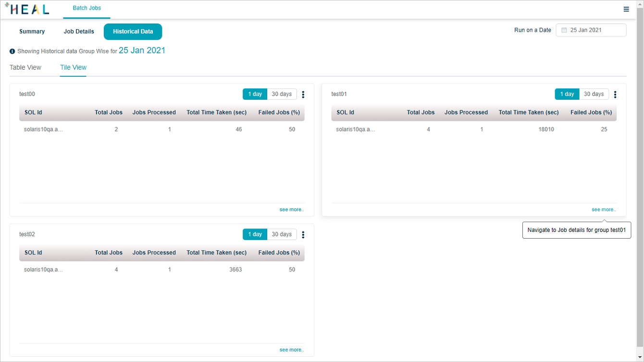This screenshot has height=362, width=644.
Task: Select 30 days range for test01
Action: [x=594, y=94]
